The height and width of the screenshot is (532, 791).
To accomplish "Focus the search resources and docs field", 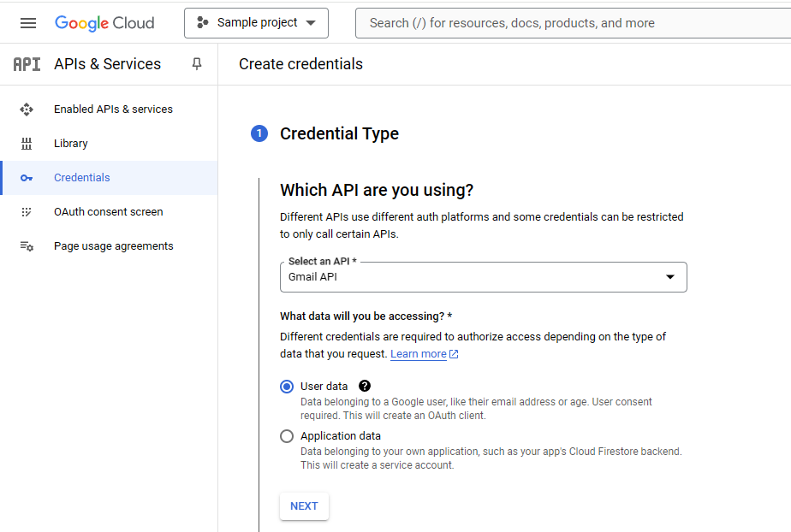I will pyautogui.click(x=573, y=23).
